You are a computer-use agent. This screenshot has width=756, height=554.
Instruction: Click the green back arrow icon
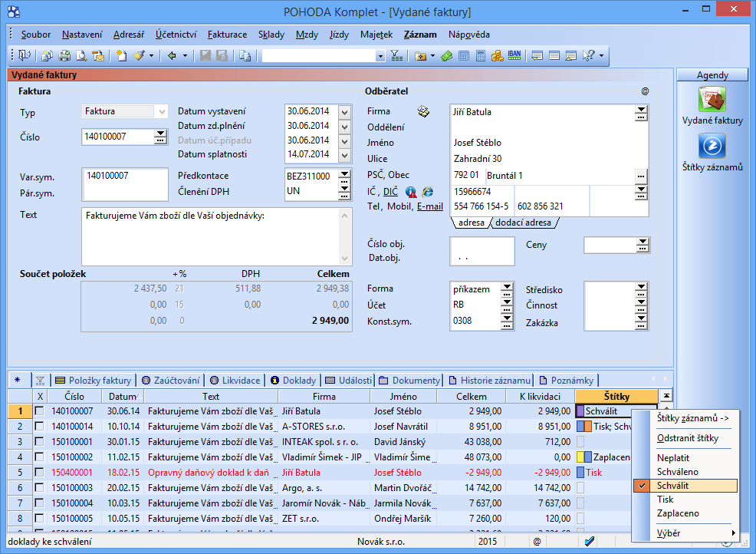click(x=172, y=56)
